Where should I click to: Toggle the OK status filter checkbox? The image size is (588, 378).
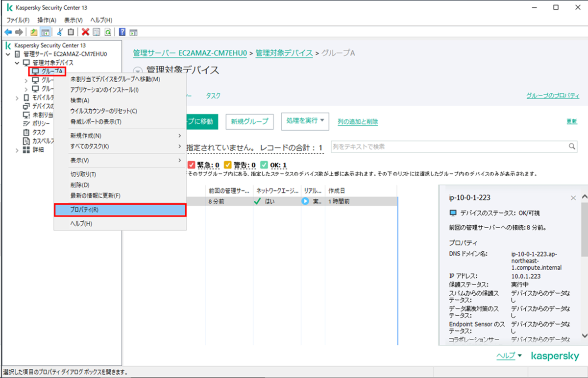[x=264, y=165]
